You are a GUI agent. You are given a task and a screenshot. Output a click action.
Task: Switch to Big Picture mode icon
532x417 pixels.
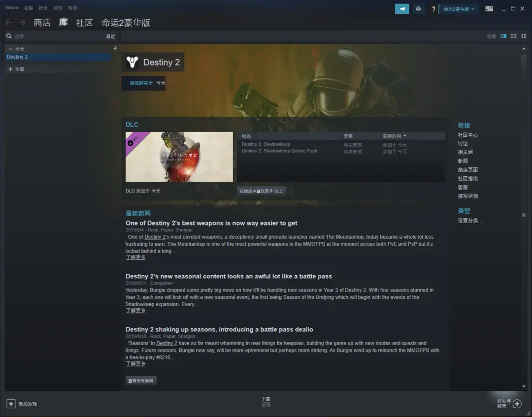tap(489, 9)
